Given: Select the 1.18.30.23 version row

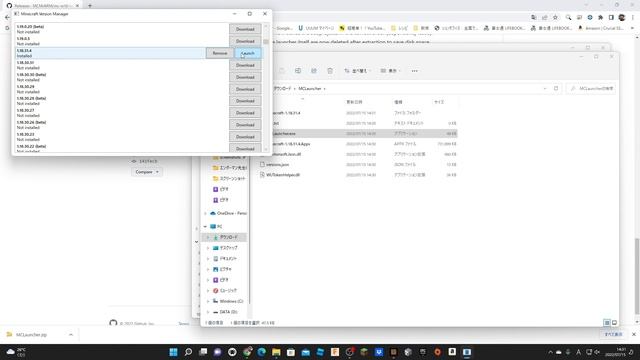Looking at the screenshot, I should click(122, 137).
